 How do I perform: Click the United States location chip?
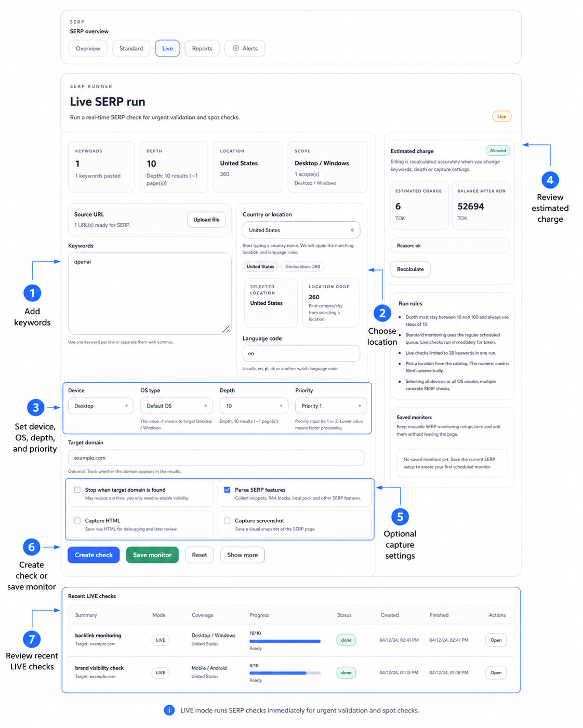(260, 266)
